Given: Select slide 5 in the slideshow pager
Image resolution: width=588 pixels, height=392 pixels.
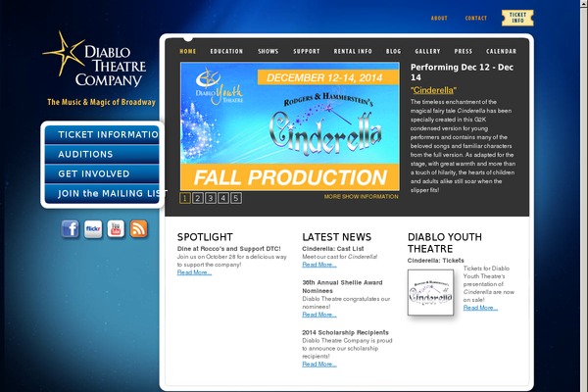Looking at the screenshot, I should point(236,198).
